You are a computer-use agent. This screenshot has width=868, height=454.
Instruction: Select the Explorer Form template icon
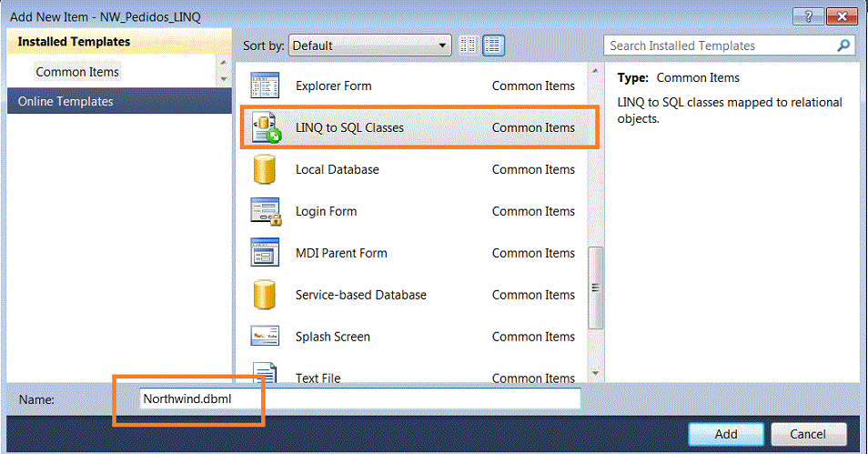click(x=265, y=86)
